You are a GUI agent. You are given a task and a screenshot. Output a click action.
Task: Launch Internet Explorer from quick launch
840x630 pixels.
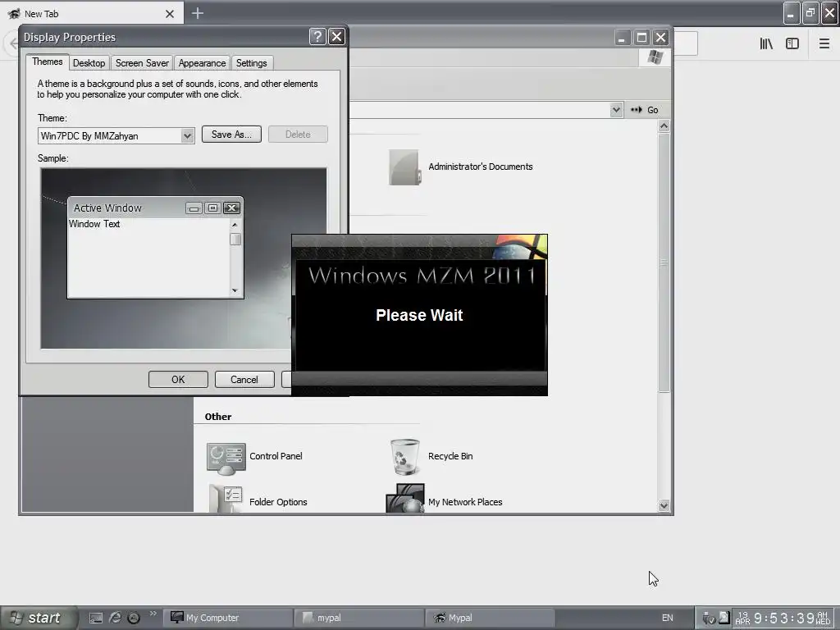coord(115,618)
